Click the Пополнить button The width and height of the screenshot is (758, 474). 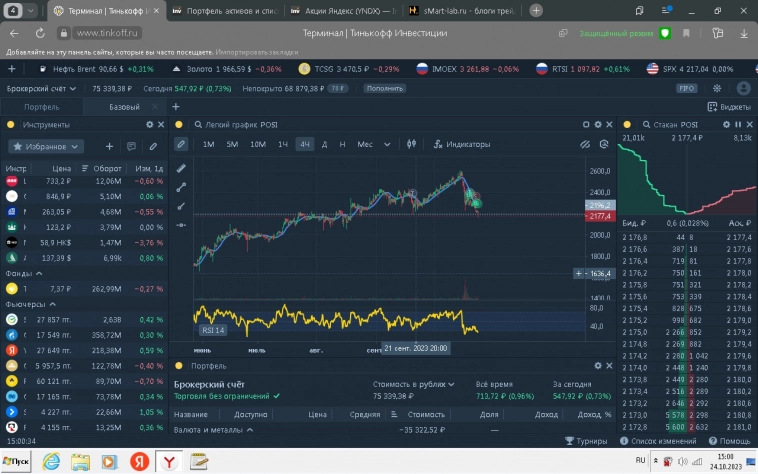384,88
